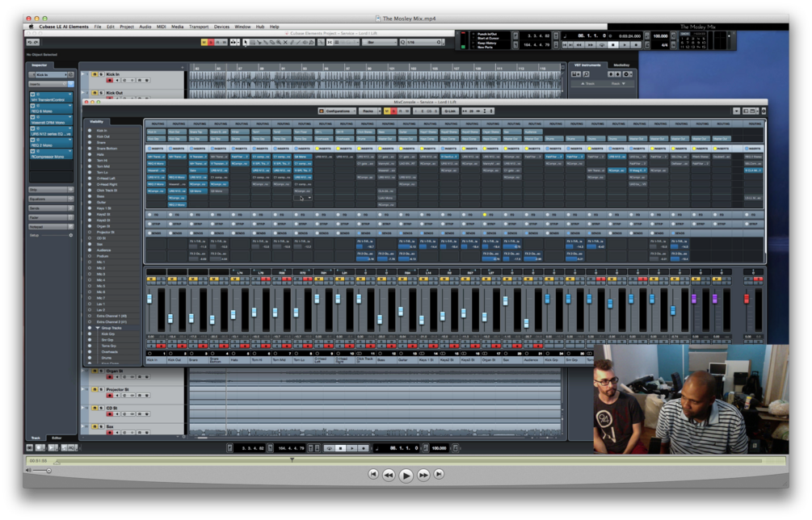
Task: Open the Racks dropdown in MixConsole
Action: coord(370,111)
